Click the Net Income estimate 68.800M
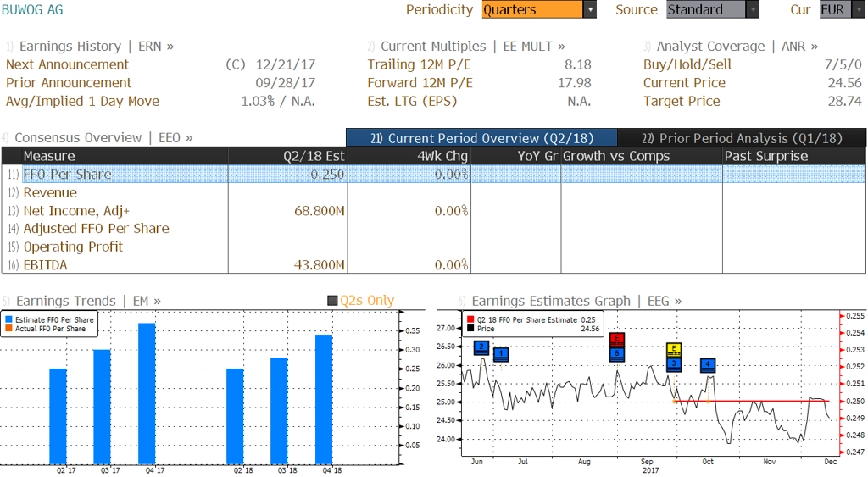Image resolution: width=868 pixels, height=477 pixels. [x=319, y=210]
